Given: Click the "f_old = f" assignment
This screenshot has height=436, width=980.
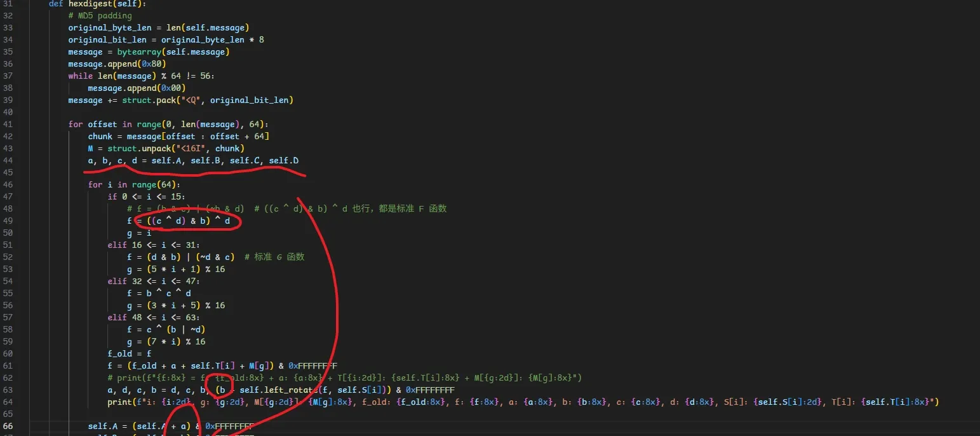Looking at the screenshot, I should [x=130, y=353].
